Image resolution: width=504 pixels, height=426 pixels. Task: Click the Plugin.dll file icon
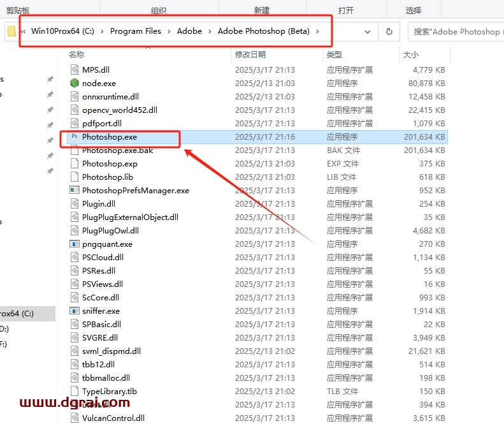[75, 203]
